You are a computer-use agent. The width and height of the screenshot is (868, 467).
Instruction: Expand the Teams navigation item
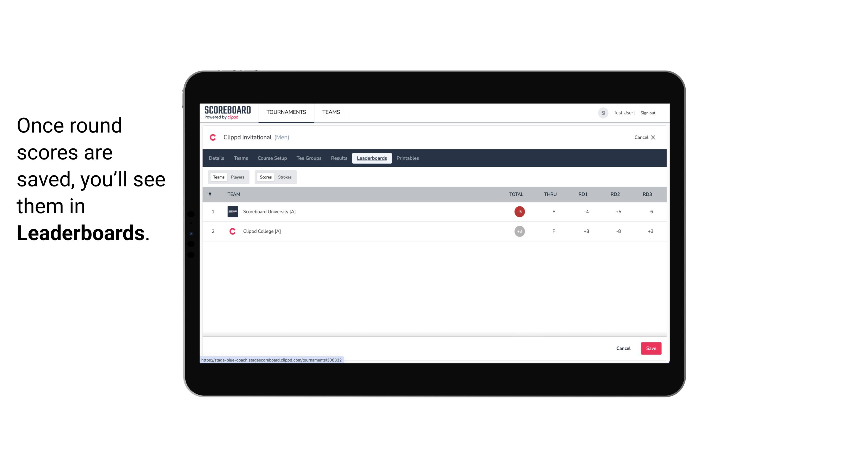pos(331,112)
